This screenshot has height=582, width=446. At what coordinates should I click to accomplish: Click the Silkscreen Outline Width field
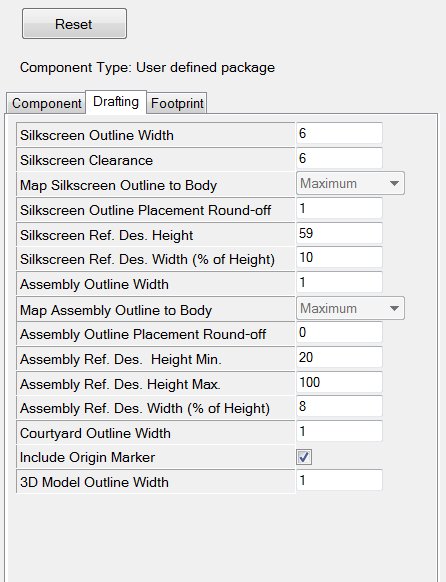click(x=339, y=133)
